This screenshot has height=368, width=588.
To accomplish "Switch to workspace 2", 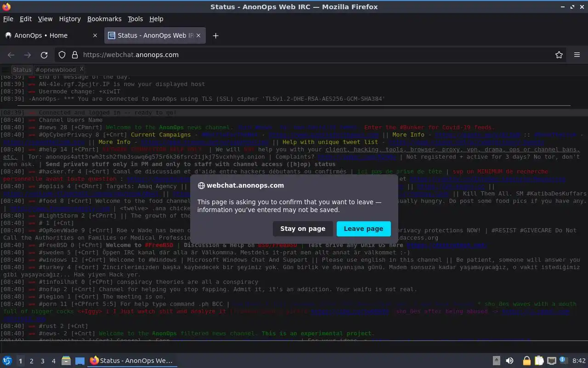I will [31, 361].
